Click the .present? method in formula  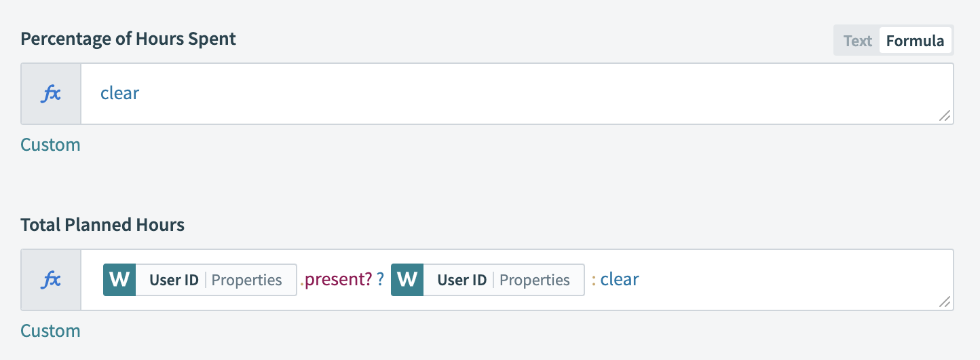pos(337,280)
